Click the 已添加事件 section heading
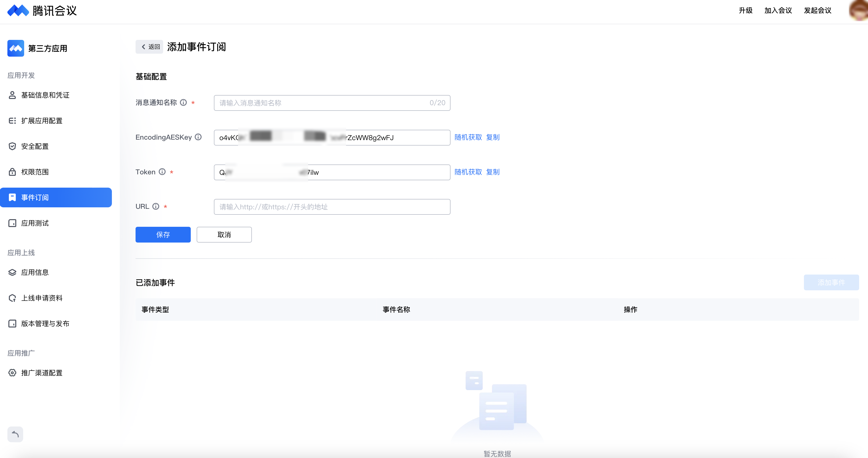 [x=155, y=283]
